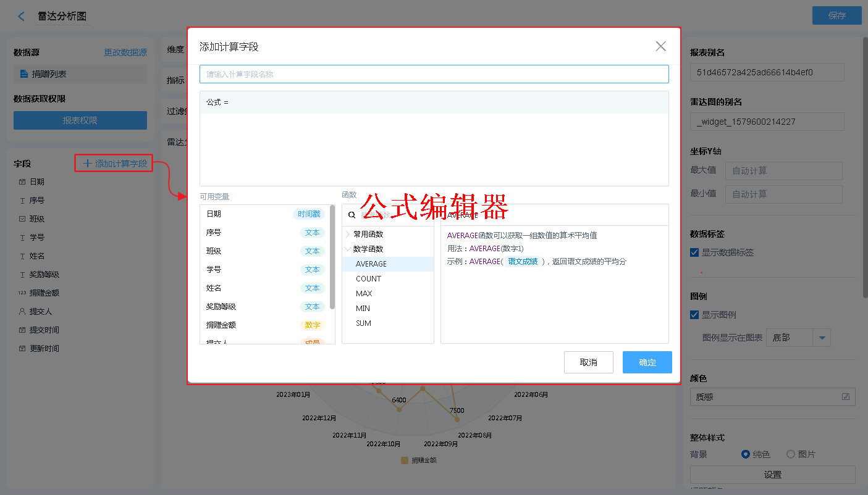Uncheck 显示数据标签 checkbox
This screenshot has width=868, height=495.
point(694,252)
